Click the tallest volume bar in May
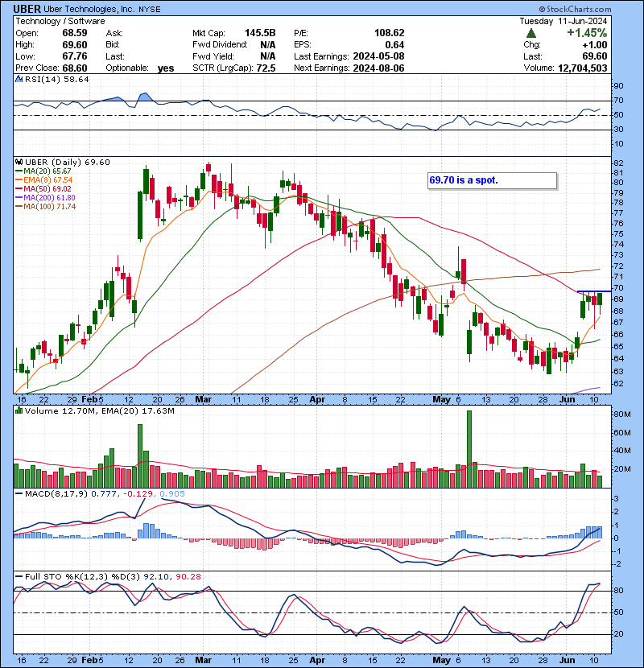Image resolution: width=644 pixels, height=668 pixels. pyautogui.click(x=469, y=449)
